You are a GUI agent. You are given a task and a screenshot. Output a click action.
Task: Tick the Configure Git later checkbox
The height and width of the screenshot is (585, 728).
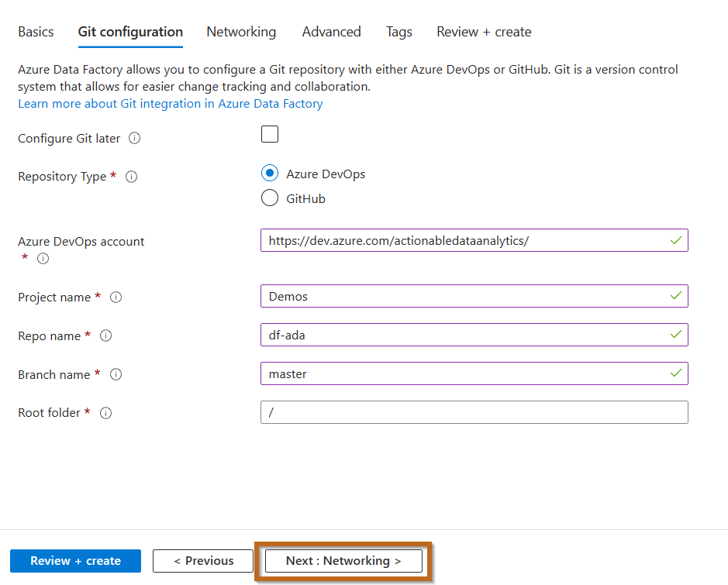pos(270,134)
